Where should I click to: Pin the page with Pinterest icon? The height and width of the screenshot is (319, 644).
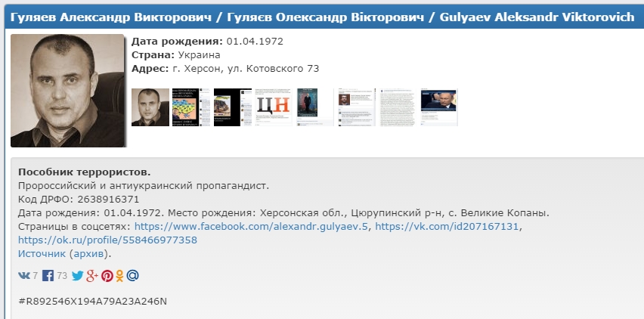107,276
